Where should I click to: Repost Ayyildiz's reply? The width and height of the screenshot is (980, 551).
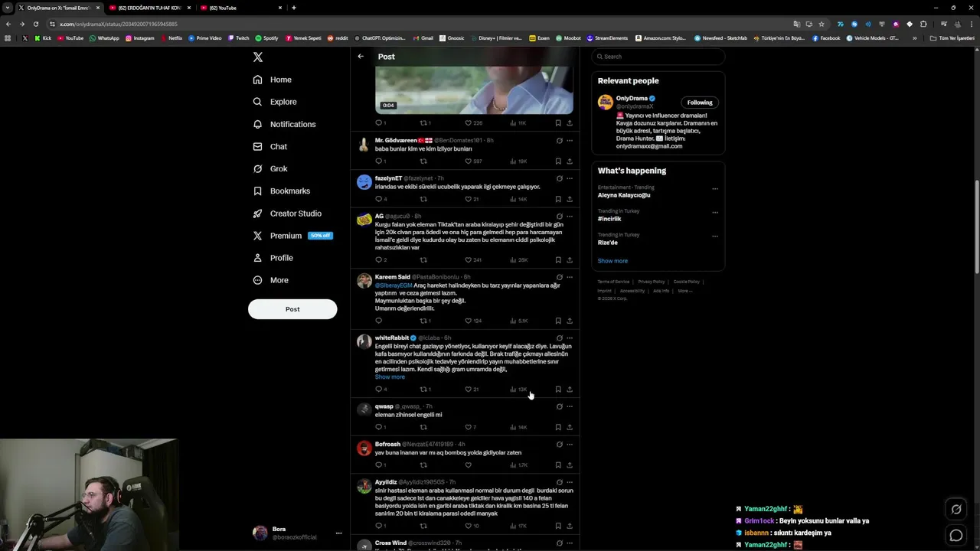point(423,526)
